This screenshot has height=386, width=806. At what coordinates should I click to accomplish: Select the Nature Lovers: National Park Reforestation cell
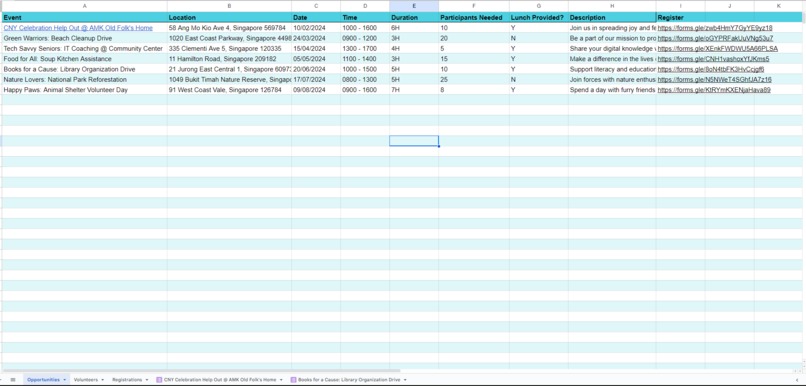coord(84,80)
